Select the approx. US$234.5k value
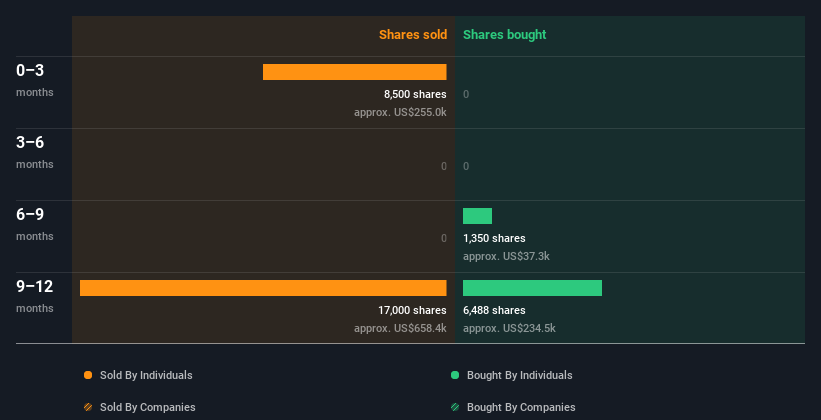Screen dimensions: 821x420 (509, 328)
